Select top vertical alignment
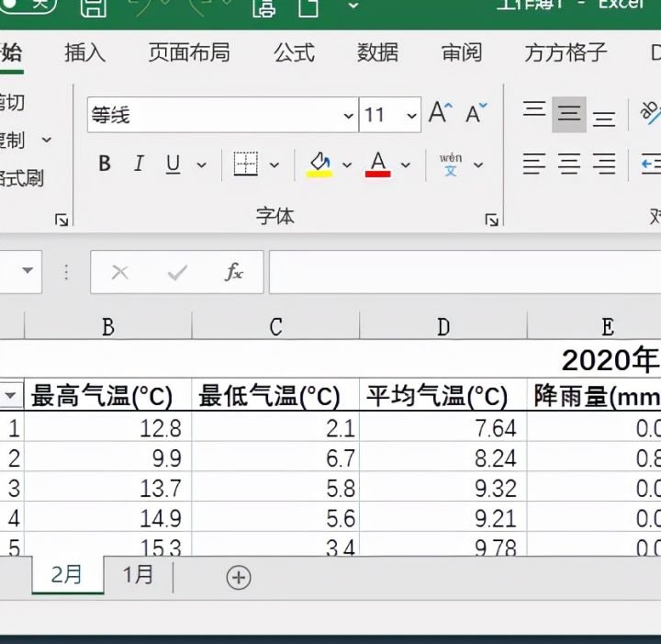 [534, 109]
